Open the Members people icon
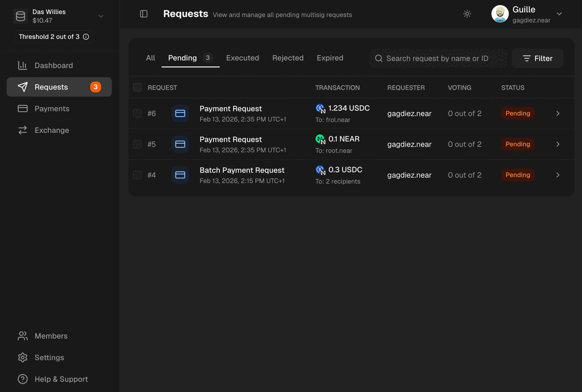The width and height of the screenshot is (582, 392). click(23, 336)
